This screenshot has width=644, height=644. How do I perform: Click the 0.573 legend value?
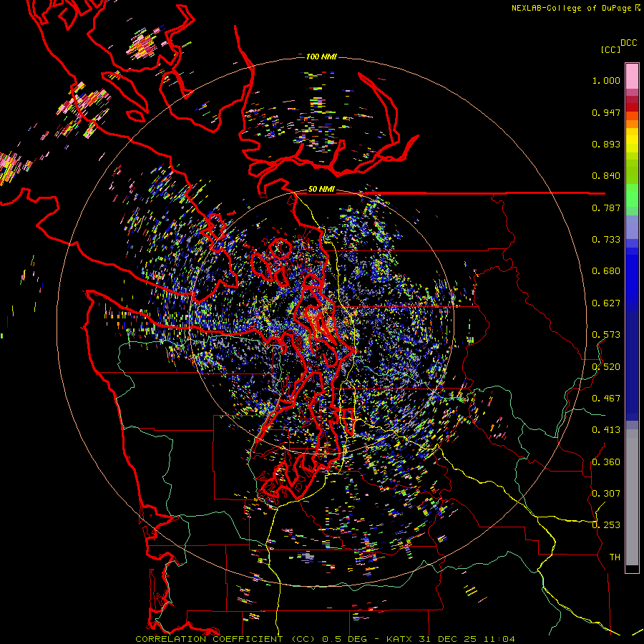pos(606,335)
